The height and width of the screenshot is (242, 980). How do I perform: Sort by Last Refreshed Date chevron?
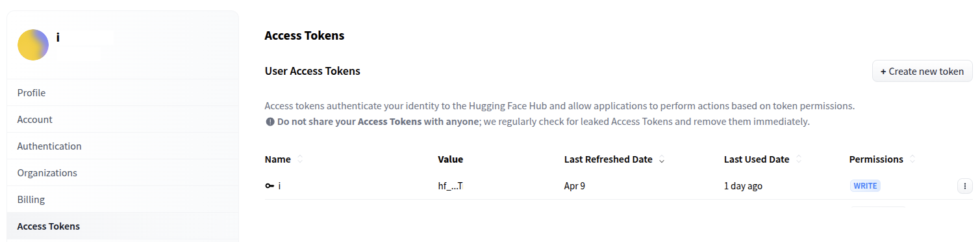pyautogui.click(x=661, y=160)
